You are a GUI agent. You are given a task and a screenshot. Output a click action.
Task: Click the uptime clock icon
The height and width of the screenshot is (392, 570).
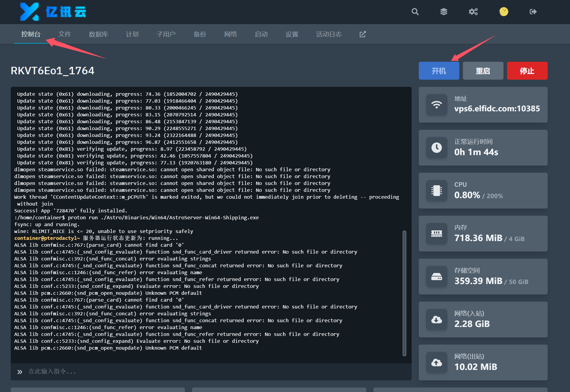pyautogui.click(x=436, y=148)
